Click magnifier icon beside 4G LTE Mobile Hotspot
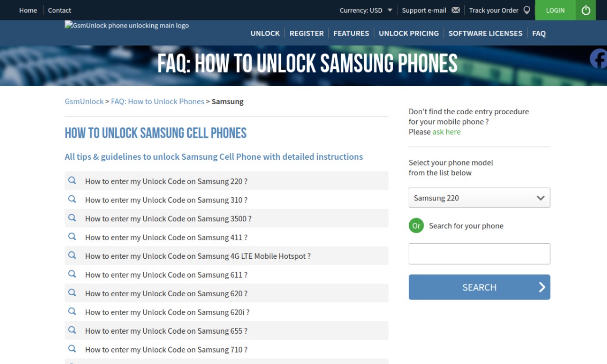The image size is (607, 364). [x=72, y=255]
